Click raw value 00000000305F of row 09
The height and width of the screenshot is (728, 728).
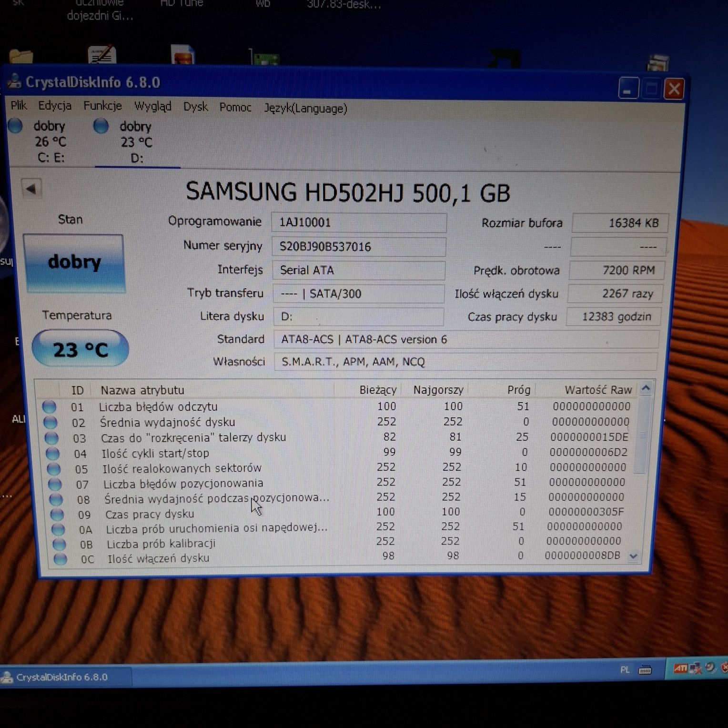586,512
